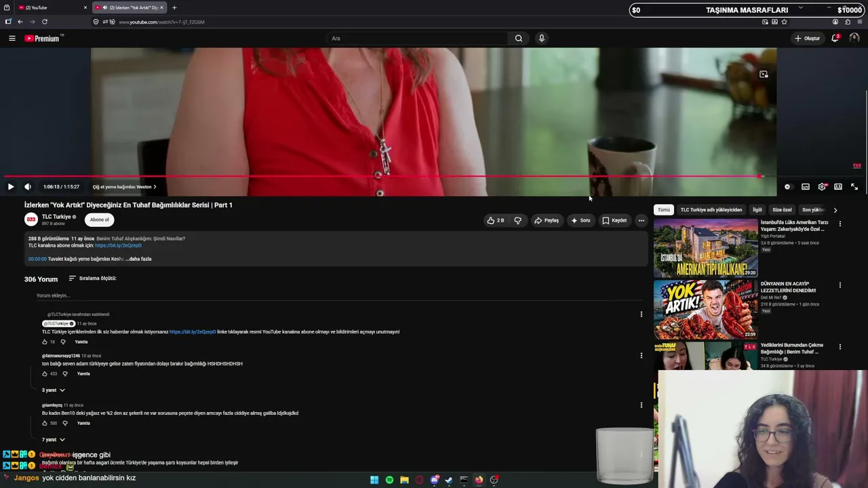Click the Paylaş share button
868x488 pixels.
tap(546, 220)
